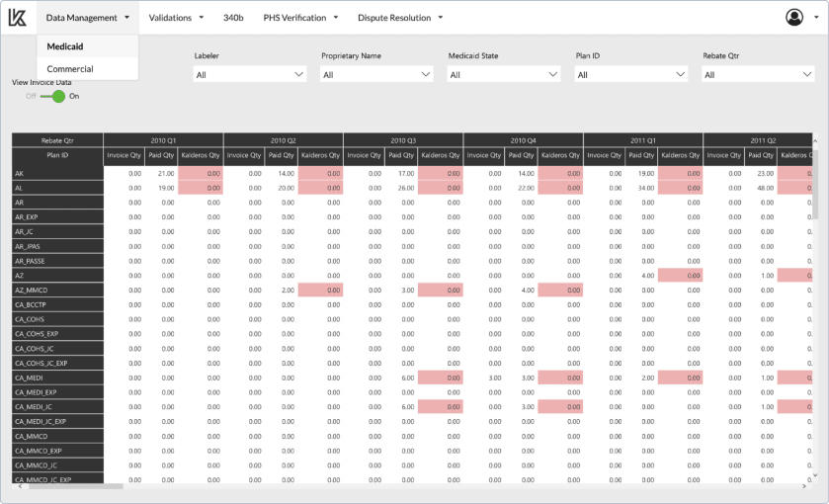Select the CA_BCCTP plan row header
Screen dimensions: 829x504
tap(57, 304)
